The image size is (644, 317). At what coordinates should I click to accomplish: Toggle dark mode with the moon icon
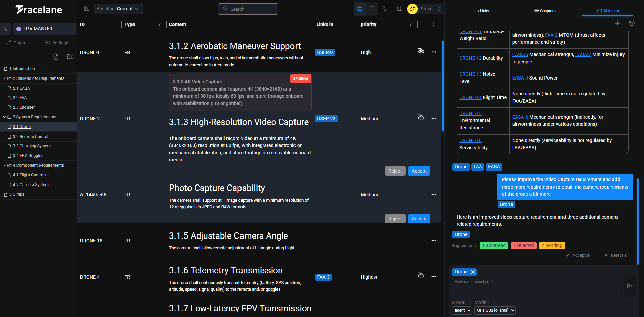click(x=385, y=9)
